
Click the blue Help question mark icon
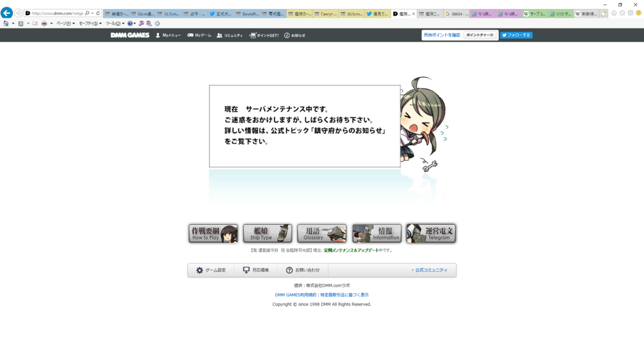coord(130,23)
